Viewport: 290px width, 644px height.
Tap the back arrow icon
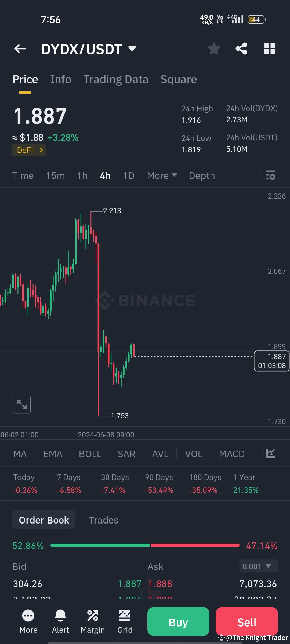click(x=20, y=49)
